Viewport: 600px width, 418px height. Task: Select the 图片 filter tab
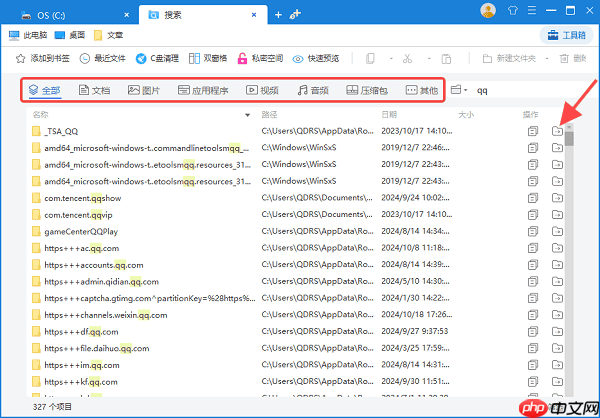pyautogui.click(x=144, y=90)
